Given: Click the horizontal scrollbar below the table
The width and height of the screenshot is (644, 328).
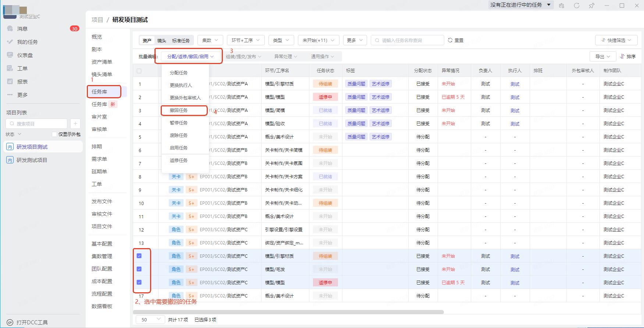Looking at the screenshot, I should (x=288, y=312).
